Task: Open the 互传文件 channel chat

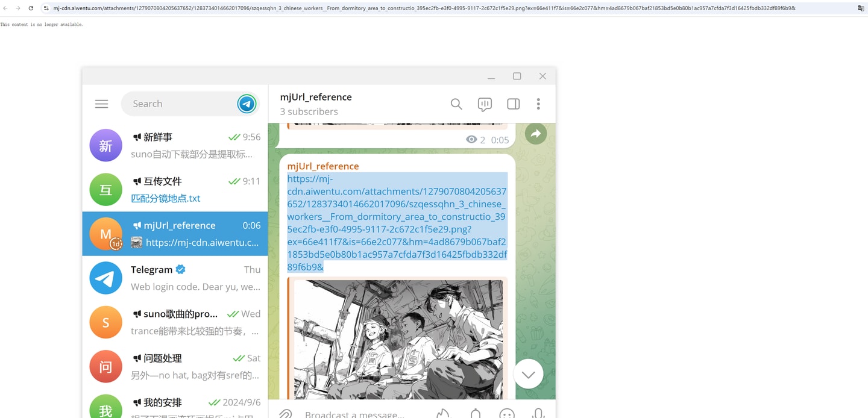Action: point(175,190)
